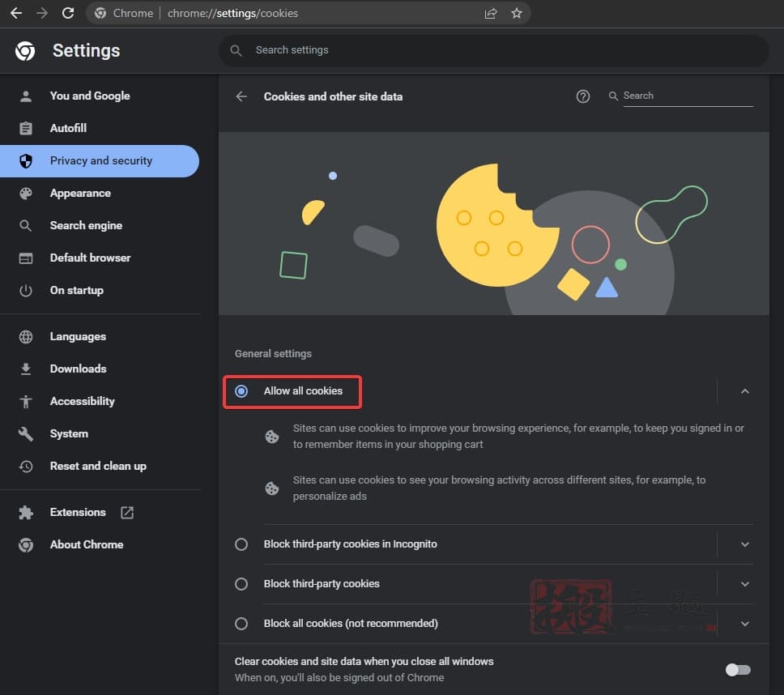Expand the Block third-party cookies details
Image resolution: width=784 pixels, height=695 pixels.
[745, 584]
